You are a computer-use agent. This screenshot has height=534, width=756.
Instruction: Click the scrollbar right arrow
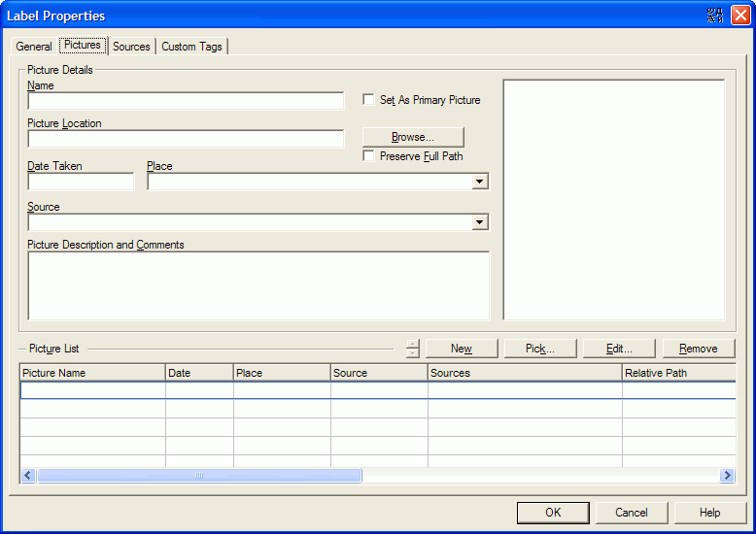coord(727,476)
